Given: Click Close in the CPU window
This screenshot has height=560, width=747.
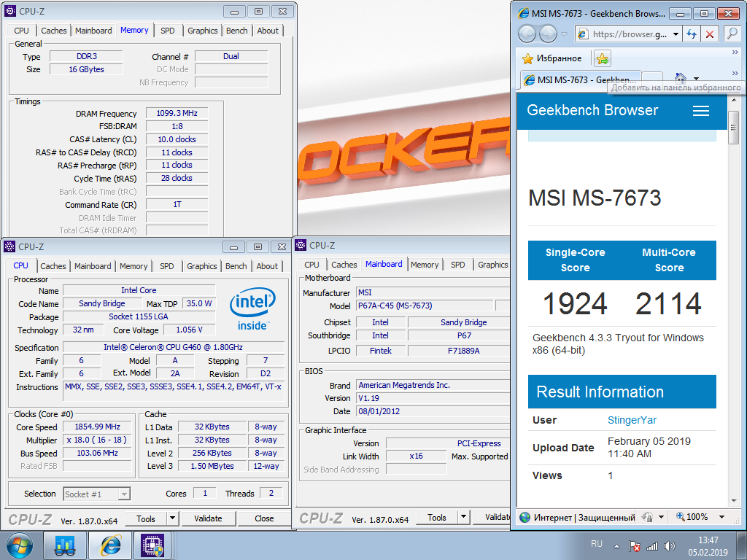Looking at the screenshot, I should click(x=264, y=518).
